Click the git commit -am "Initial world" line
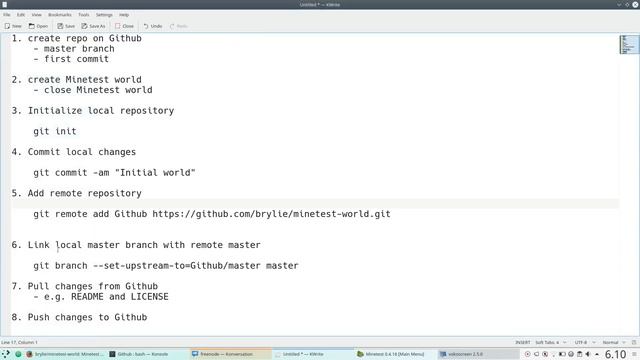The width and height of the screenshot is (640, 360). pos(114,173)
